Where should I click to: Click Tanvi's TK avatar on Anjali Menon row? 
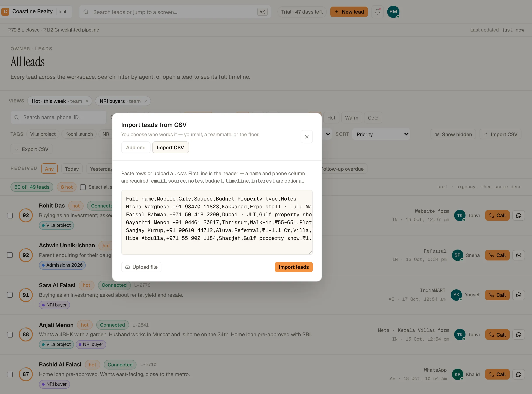460,335
